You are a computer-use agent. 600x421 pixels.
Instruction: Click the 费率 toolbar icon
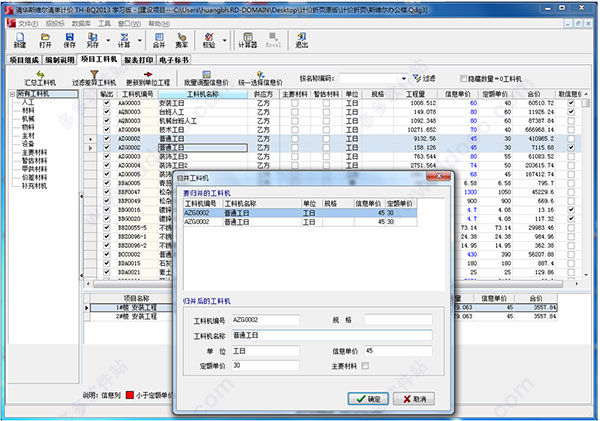[x=182, y=40]
